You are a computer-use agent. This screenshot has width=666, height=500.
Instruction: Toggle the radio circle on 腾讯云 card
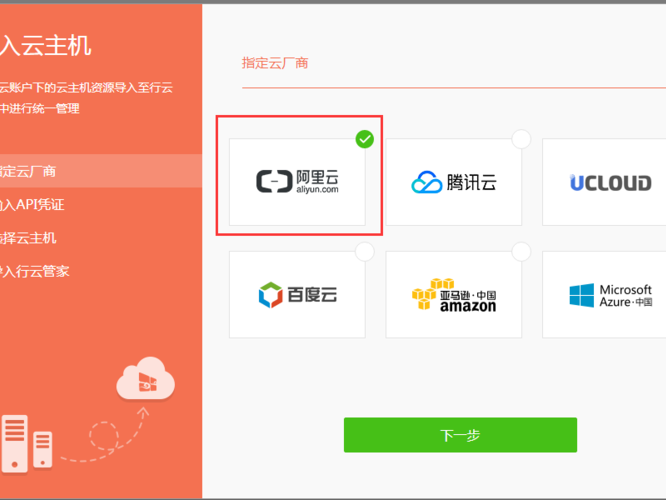click(521, 139)
